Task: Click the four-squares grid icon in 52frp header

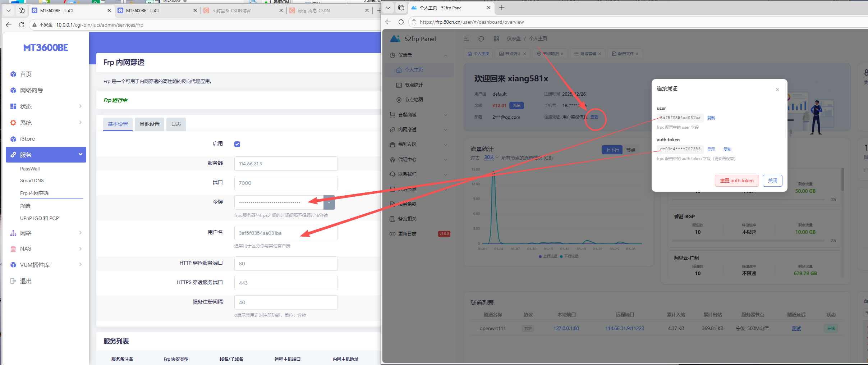Action: (496, 39)
